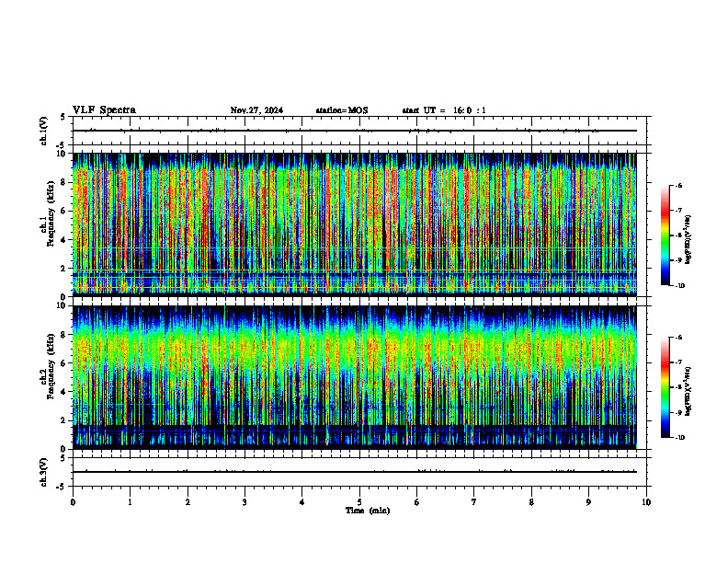Click the "VLF Spectra" plot title

click(x=104, y=110)
